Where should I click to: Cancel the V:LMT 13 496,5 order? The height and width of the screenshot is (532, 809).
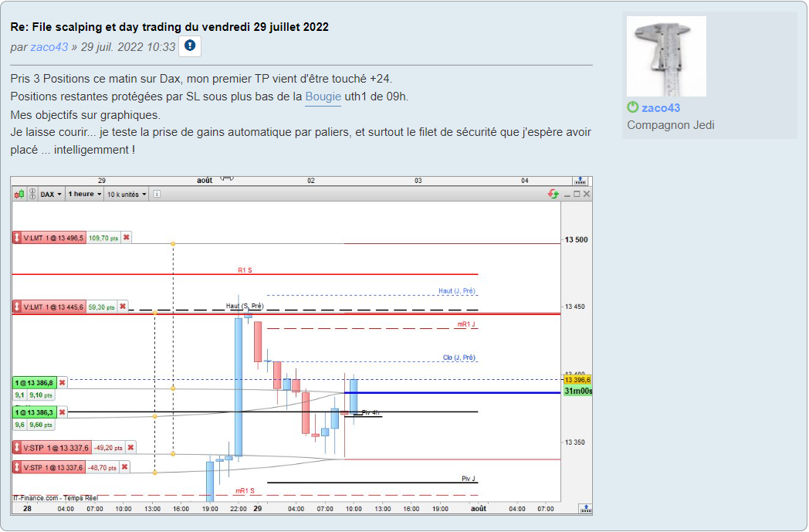click(x=127, y=237)
